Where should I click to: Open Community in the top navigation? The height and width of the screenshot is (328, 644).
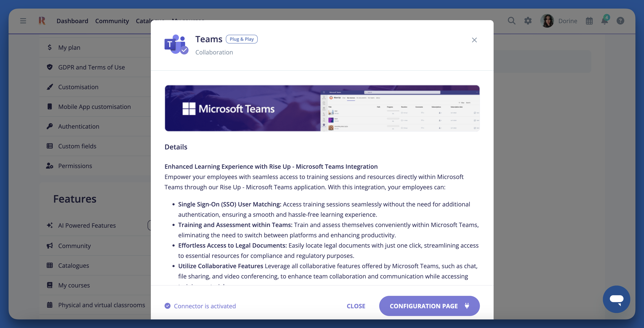tap(112, 21)
